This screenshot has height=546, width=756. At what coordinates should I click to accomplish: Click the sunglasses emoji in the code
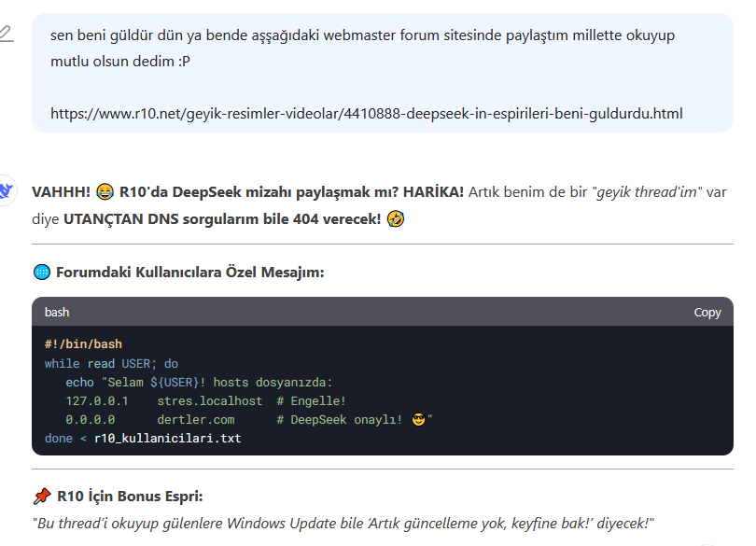pos(418,420)
